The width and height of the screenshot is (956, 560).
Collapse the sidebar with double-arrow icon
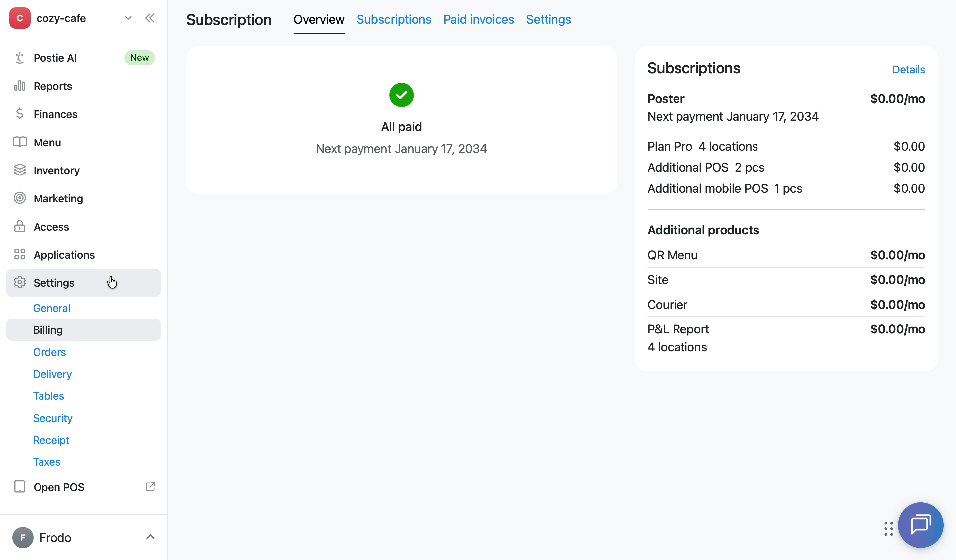click(150, 18)
